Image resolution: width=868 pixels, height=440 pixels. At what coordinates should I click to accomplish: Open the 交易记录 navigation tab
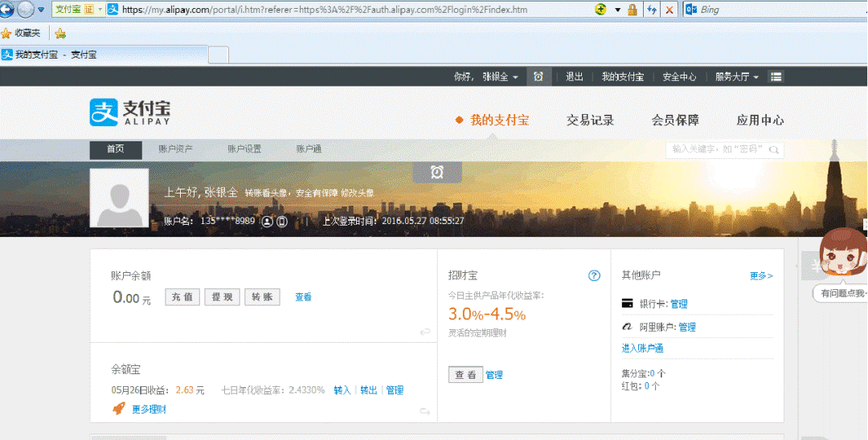[590, 120]
